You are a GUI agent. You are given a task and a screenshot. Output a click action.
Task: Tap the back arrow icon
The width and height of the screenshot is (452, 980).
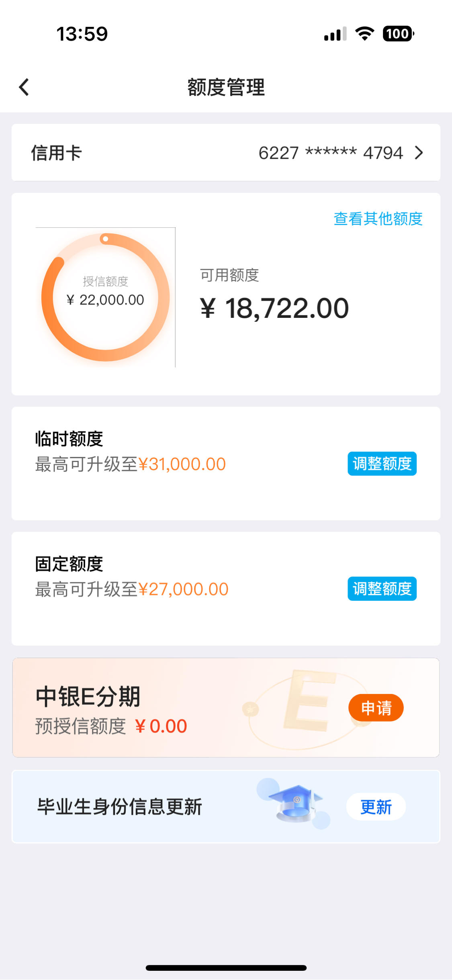tap(24, 87)
